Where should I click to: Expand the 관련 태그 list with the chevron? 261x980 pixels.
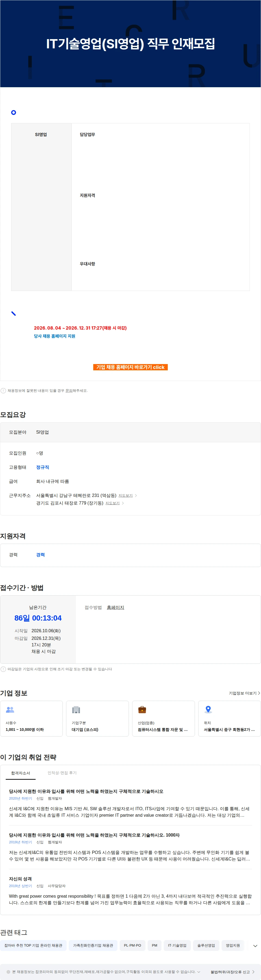255,946
